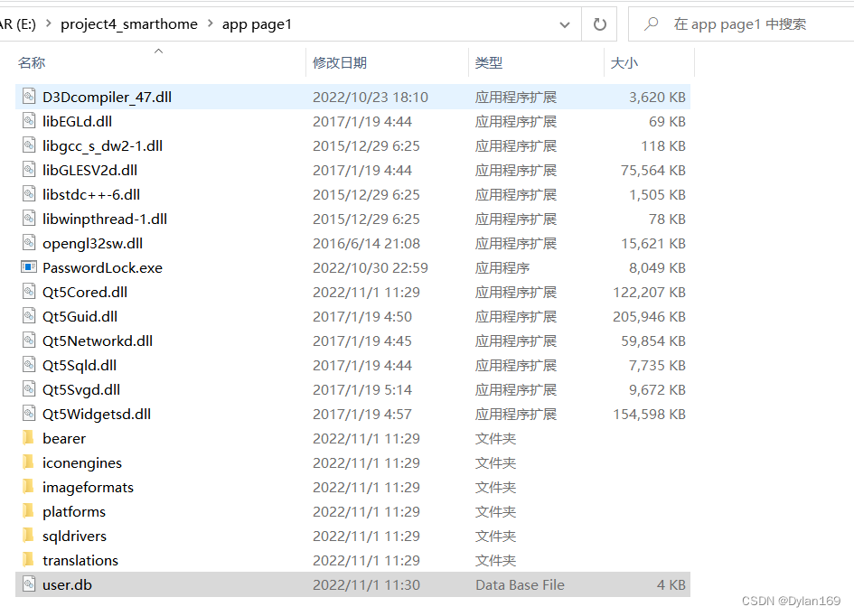Select the file name libGLESV2d.dll
The width and height of the screenshot is (854, 616).
tap(89, 171)
